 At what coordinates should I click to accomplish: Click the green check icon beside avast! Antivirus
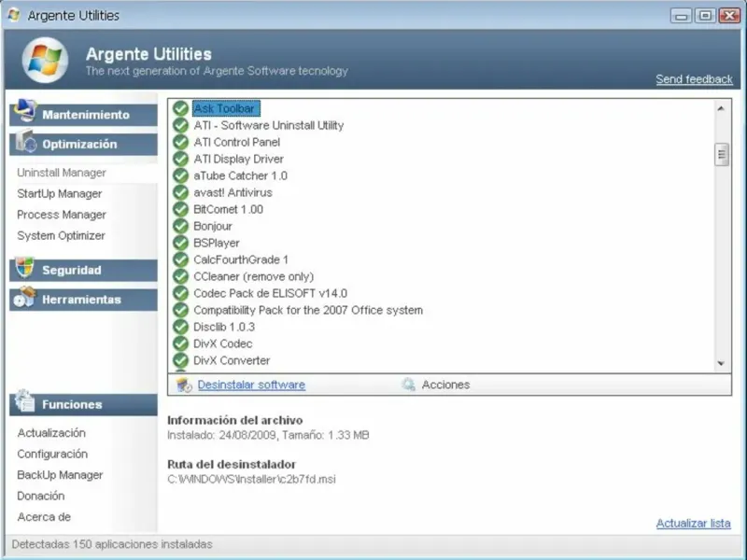coord(180,192)
